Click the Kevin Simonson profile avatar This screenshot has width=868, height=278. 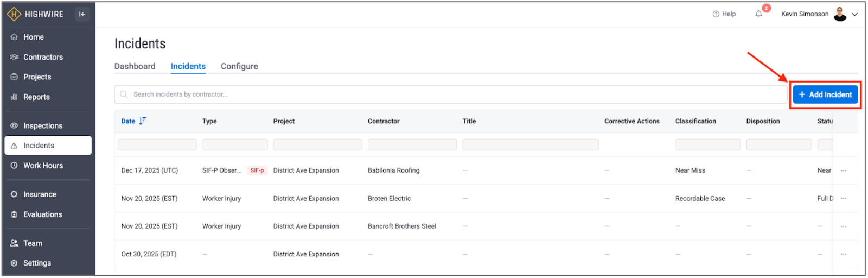click(840, 14)
